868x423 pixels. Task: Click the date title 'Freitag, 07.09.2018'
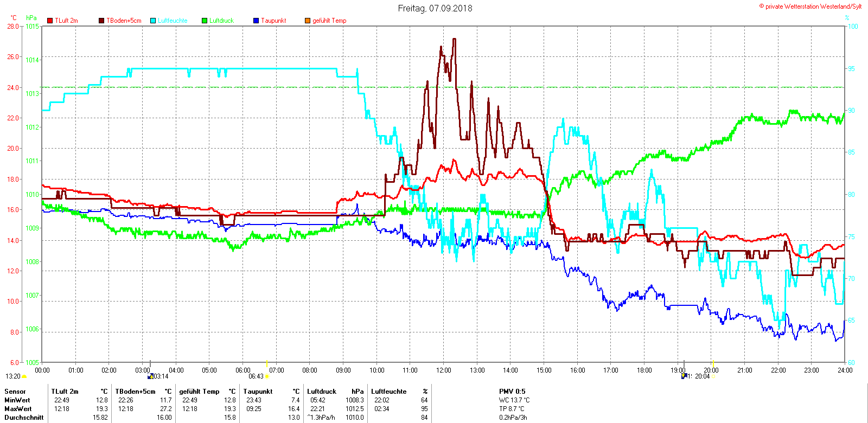tap(435, 8)
